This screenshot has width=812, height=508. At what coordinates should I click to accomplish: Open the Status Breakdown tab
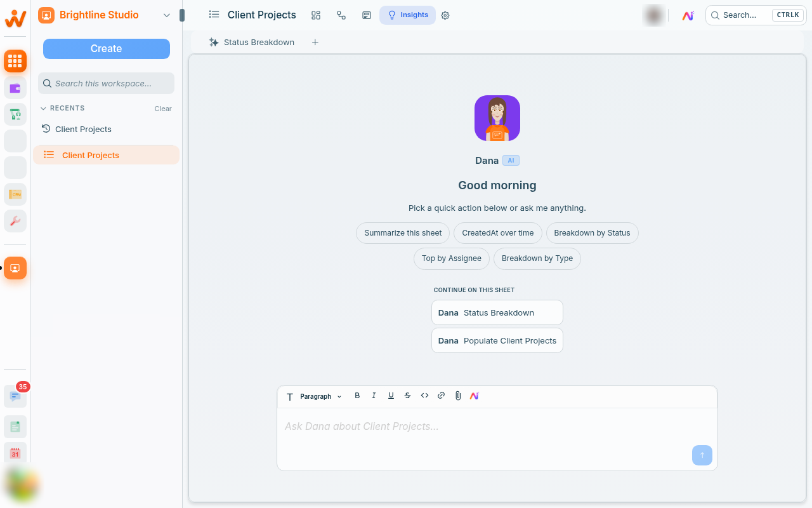pos(252,42)
